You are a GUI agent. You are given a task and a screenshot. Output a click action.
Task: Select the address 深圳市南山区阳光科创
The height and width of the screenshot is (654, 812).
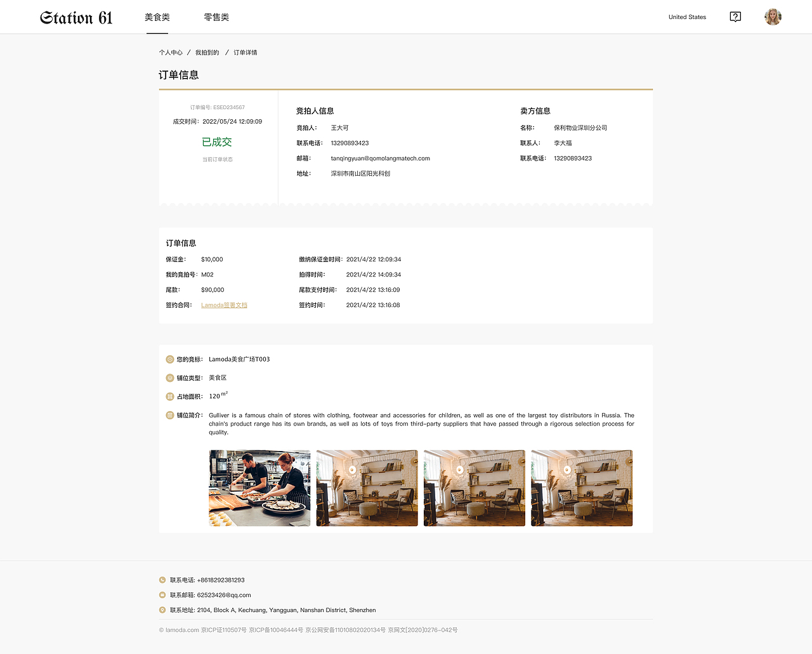[x=360, y=174]
